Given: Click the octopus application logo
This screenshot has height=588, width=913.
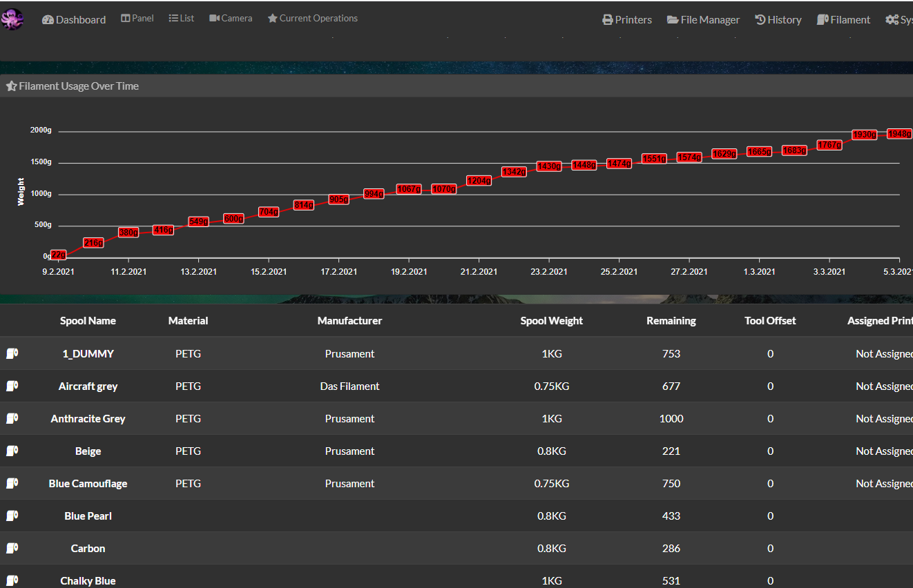Looking at the screenshot, I should coord(12,19).
